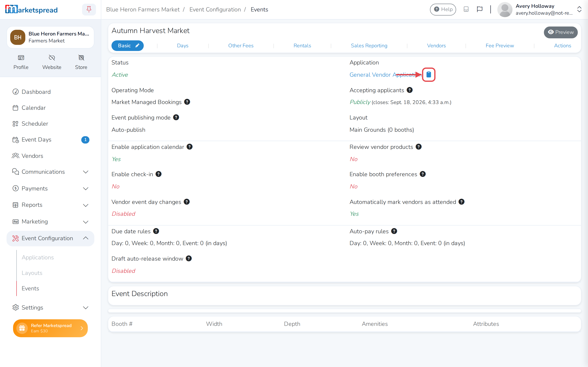The height and width of the screenshot is (367, 588).
Task: Open the Fee Preview tab
Action: pyautogui.click(x=500, y=46)
